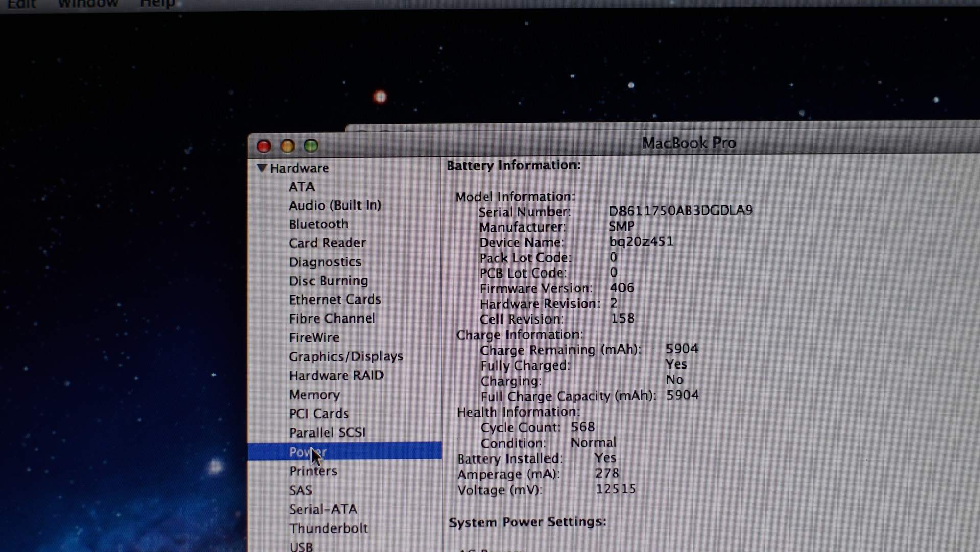Image resolution: width=980 pixels, height=552 pixels.
Task: View Ethernet Cards details
Action: 334,300
